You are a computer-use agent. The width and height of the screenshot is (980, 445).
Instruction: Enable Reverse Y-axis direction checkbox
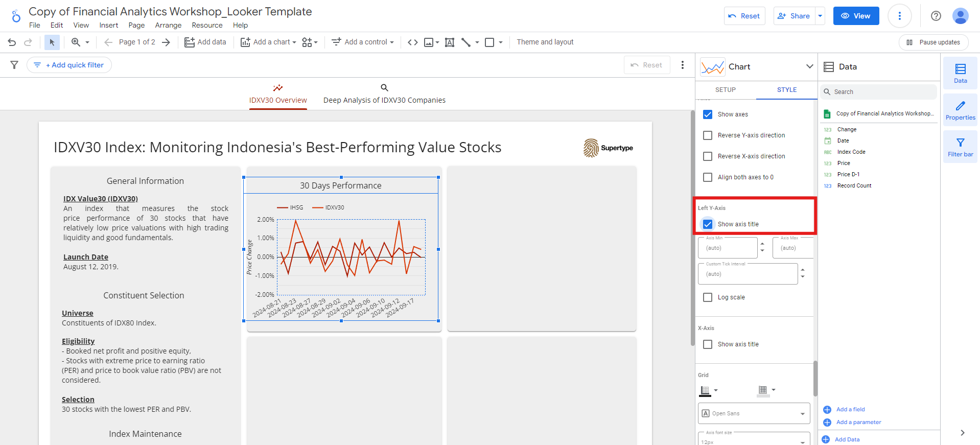pyautogui.click(x=708, y=135)
